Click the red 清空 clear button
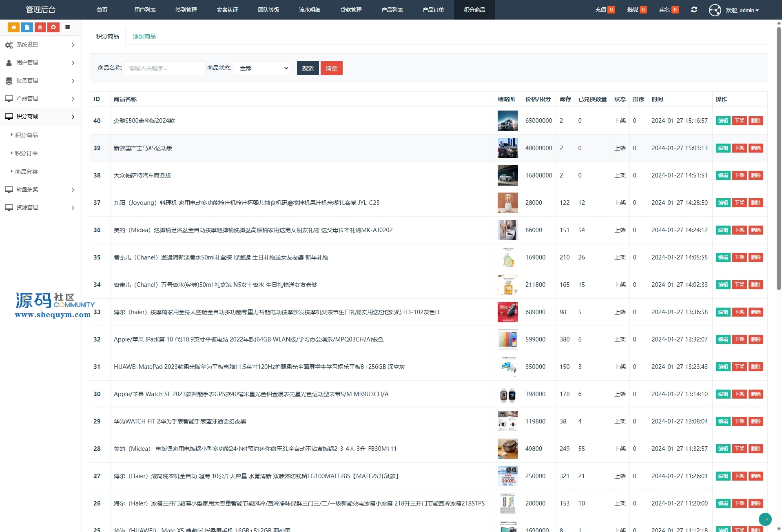 tap(331, 68)
